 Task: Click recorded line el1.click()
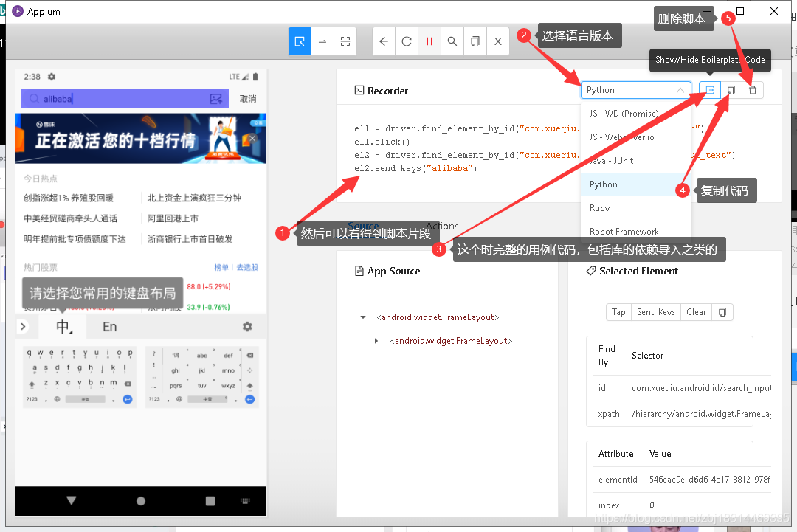pos(382,142)
